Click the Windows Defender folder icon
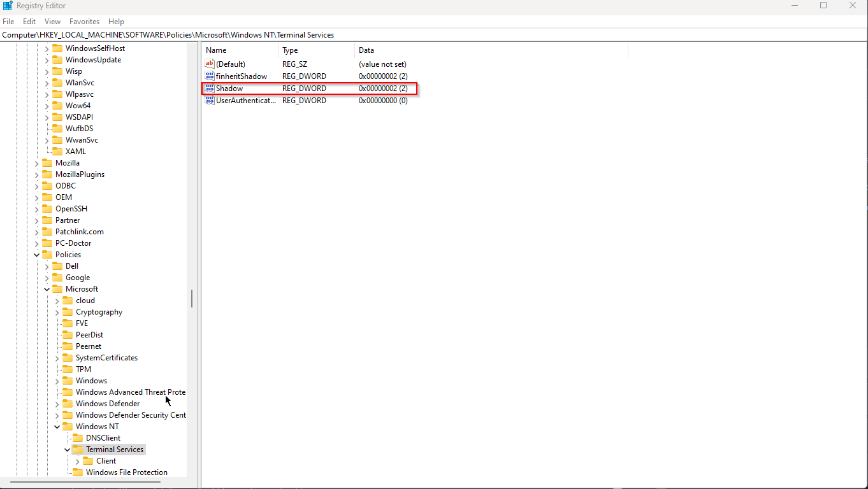Viewport: 868px width, 489px height. [x=68, y=404]
